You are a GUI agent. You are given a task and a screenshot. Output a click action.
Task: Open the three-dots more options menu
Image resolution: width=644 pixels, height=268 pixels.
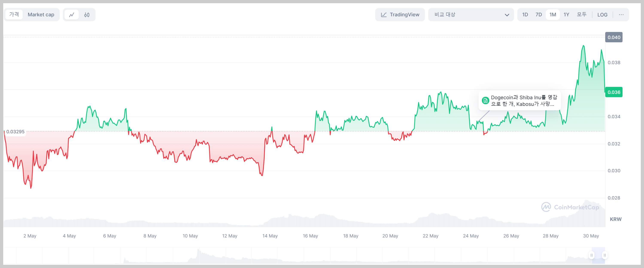(x=621, y=15)
